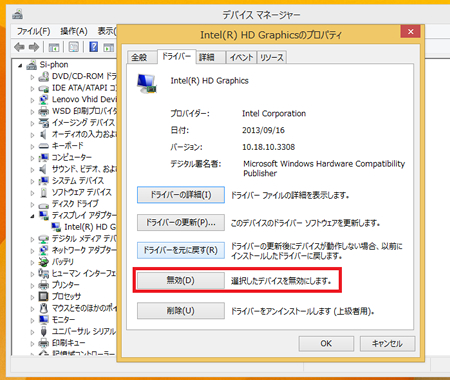
Task: Expand the IDE ATA/ATAPI node
Action: click(32, 89)
